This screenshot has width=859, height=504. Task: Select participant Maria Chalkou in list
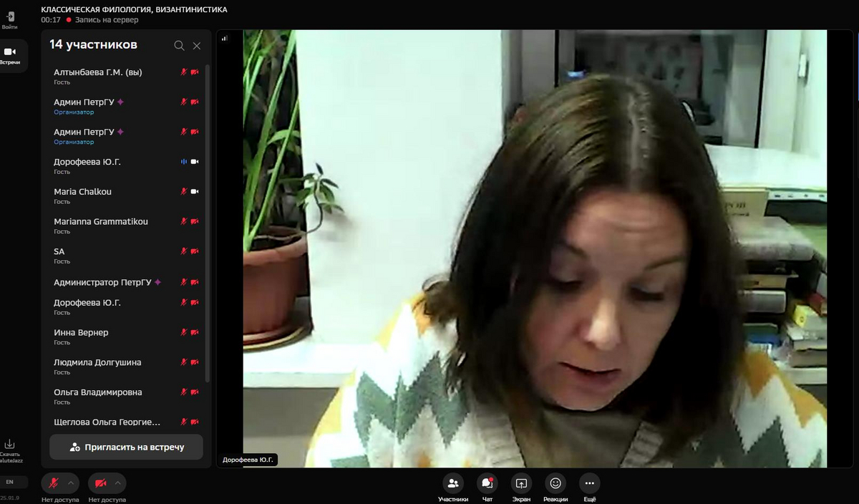[x=82, y=192]
